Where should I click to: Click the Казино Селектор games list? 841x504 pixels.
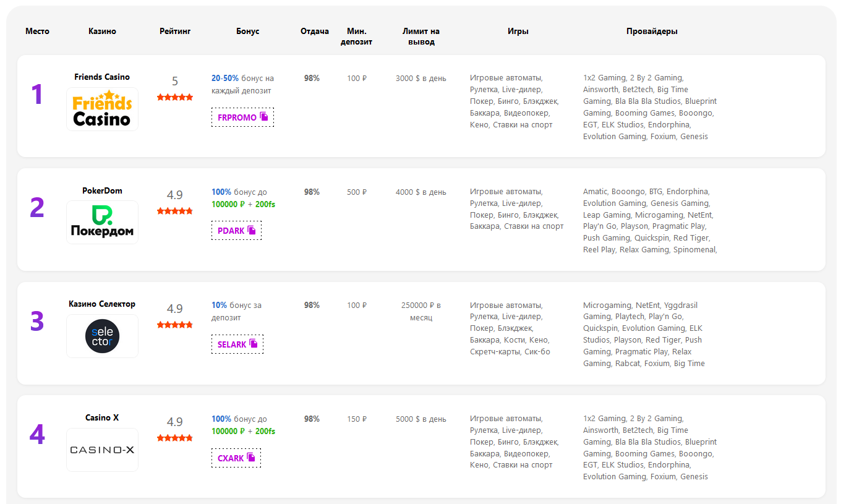tap(510, 328)
